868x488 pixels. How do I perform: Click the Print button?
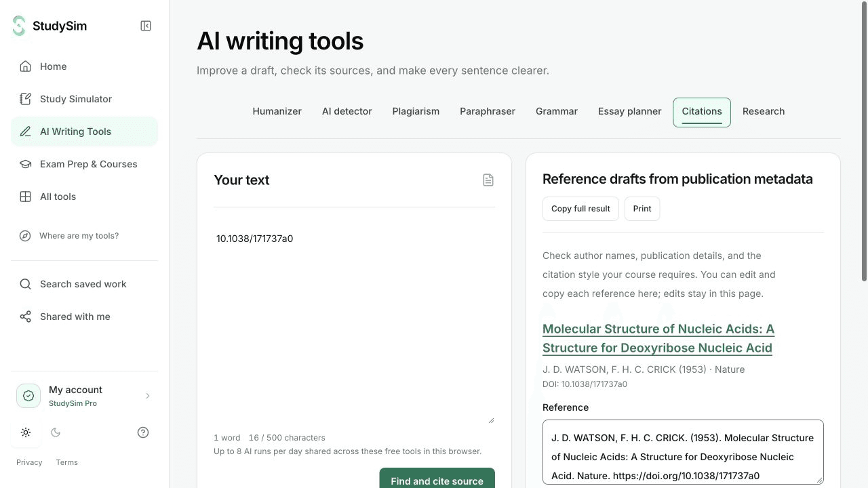click(642, 209)
